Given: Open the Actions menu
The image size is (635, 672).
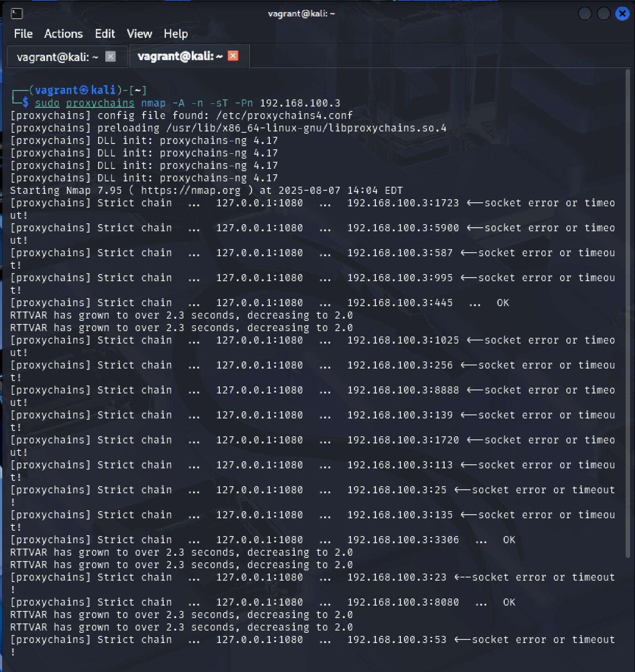Looking at the screenshot, I should pyautogui.click(x=63, y=34).
